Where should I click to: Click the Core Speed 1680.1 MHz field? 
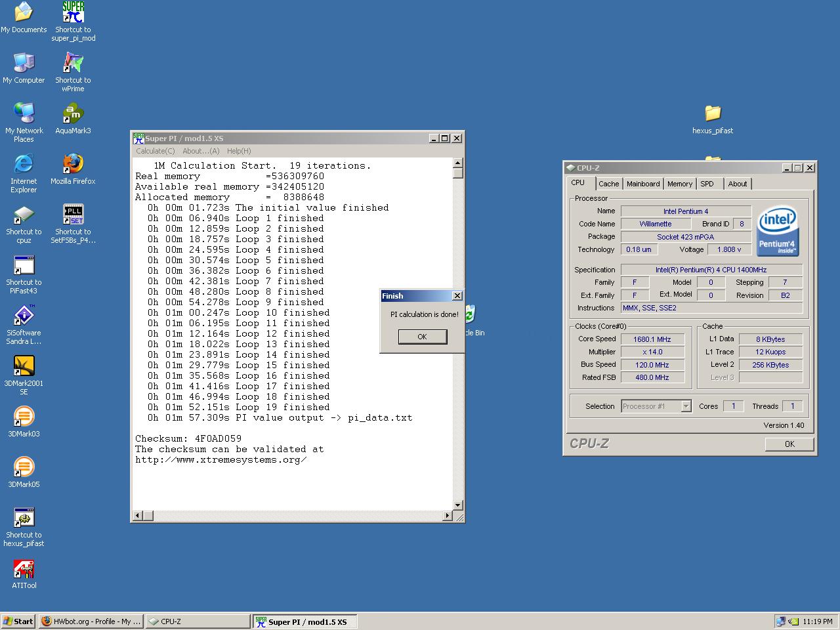coord(652,339)
